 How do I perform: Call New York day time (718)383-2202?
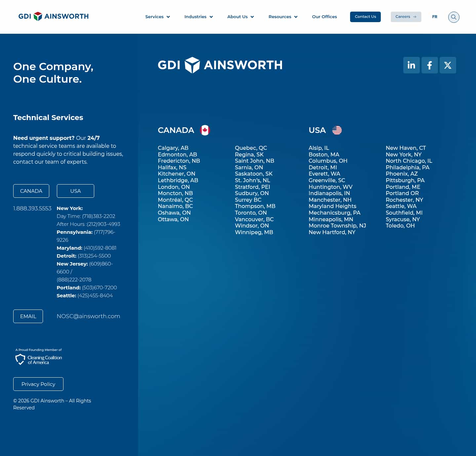click(99, 216)
